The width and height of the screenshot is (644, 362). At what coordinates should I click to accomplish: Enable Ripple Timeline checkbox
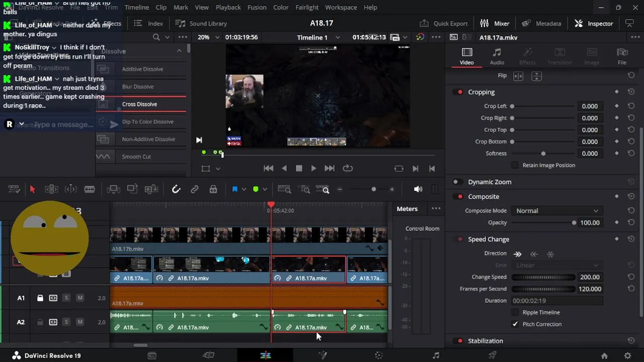[515, 312]
